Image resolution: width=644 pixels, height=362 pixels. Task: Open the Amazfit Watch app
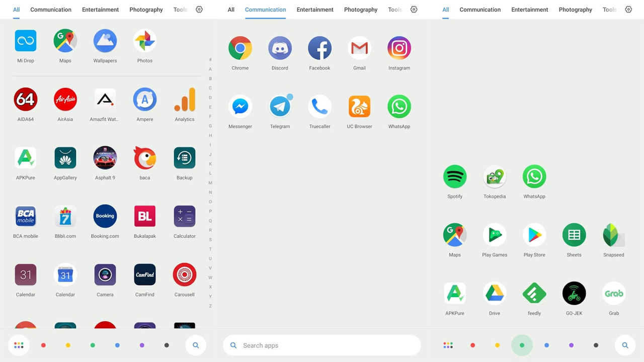105,100
